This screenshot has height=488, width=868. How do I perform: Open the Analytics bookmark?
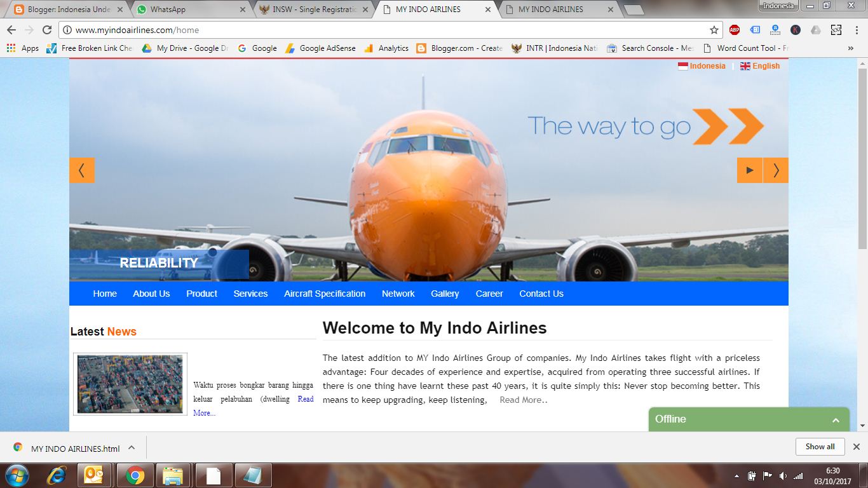(388, 48)
